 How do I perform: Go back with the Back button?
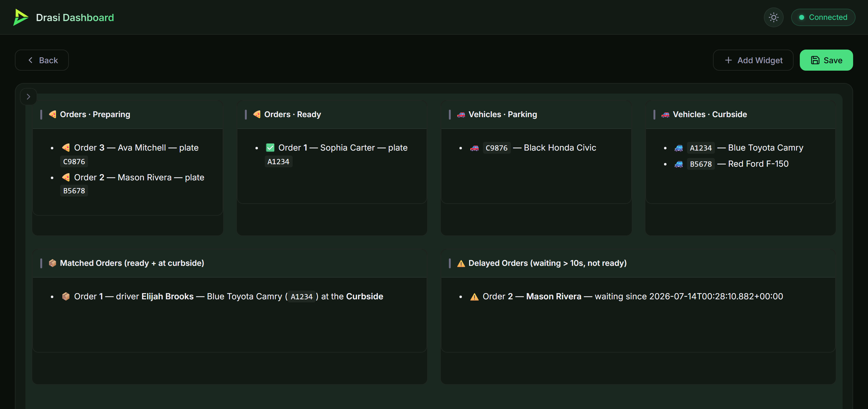[42, 60]
